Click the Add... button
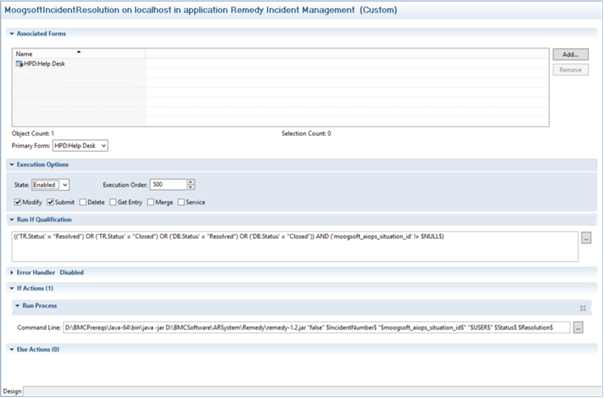Screen dimensions: 604x398 (x=570, y=55)
